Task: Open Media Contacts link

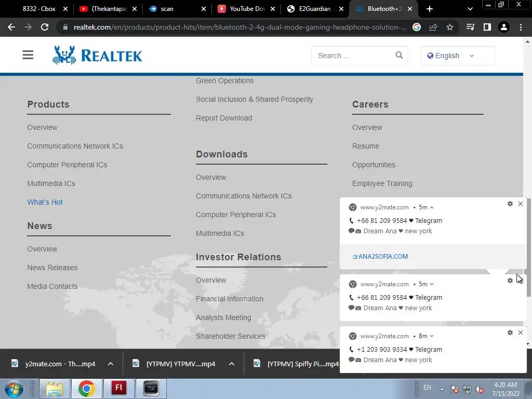Action: (x=52, y=286)
